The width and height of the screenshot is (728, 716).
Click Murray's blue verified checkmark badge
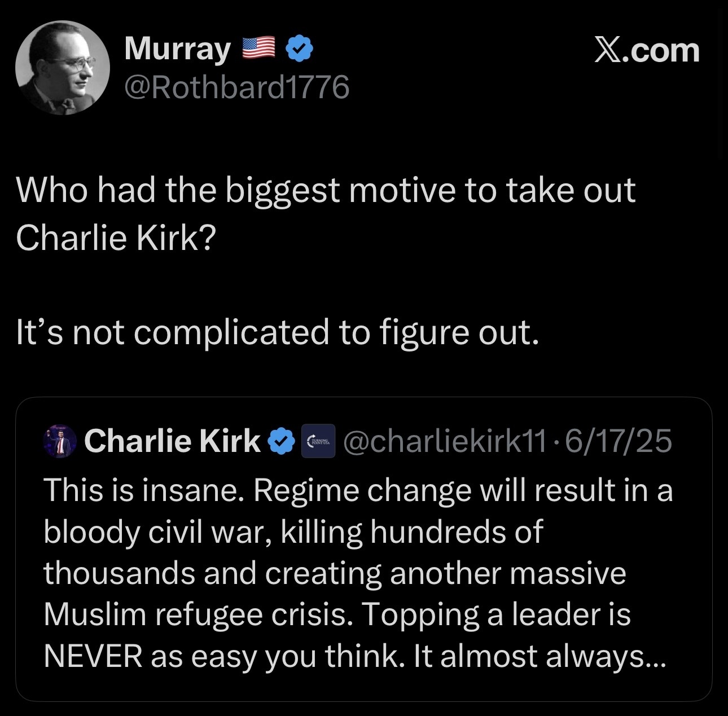(x=300, y=48)
